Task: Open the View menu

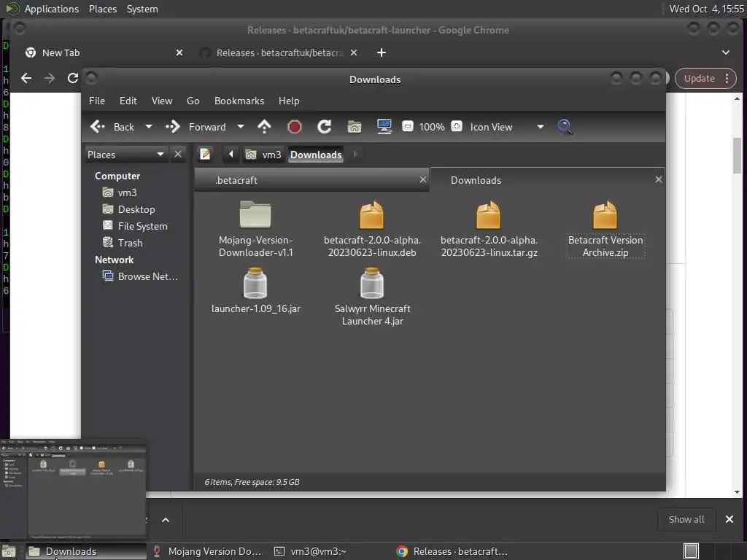Action: tap(162, 101)
